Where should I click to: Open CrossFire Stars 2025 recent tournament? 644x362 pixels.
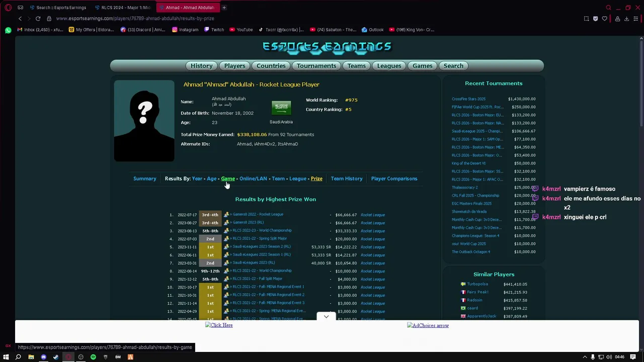click(x=468, y=99)
